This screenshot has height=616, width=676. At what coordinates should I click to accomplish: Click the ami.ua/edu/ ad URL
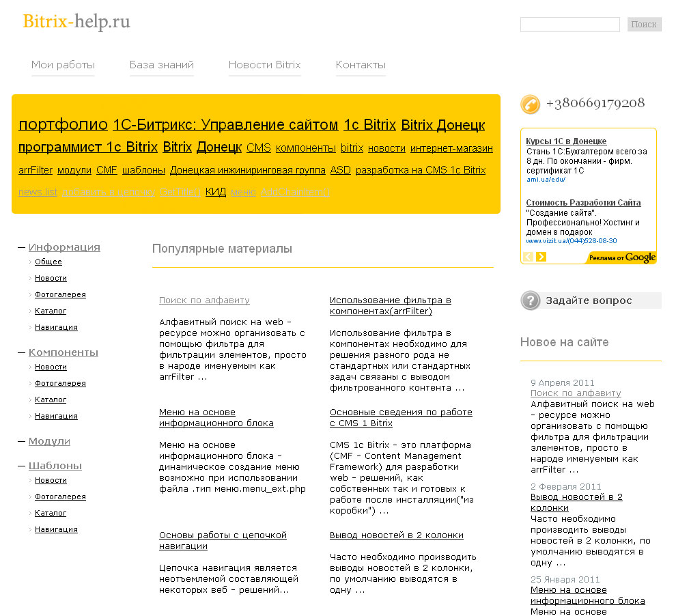tap(546, 180)
